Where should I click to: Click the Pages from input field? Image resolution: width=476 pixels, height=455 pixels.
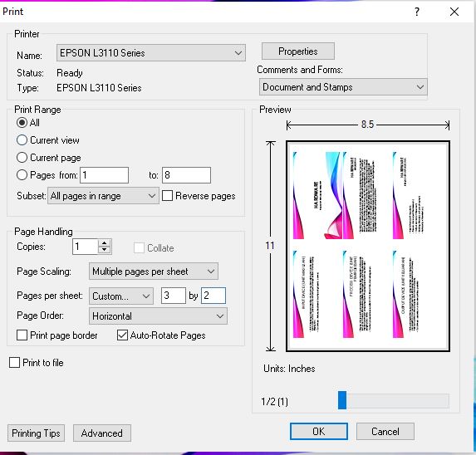pyautogui.click(x=104, y=175)
